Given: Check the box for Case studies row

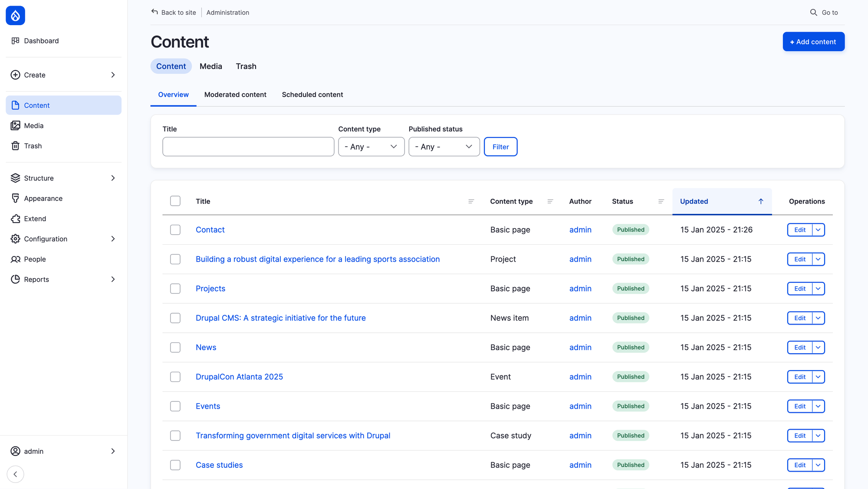Looking at the screenshot, I should pyautogui.click(x=175, y=465).
